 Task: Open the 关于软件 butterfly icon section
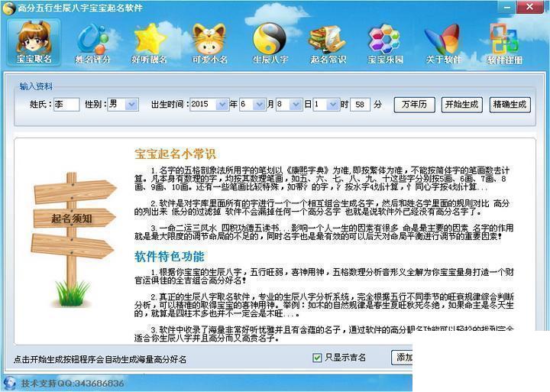click(x=443, y=44)
